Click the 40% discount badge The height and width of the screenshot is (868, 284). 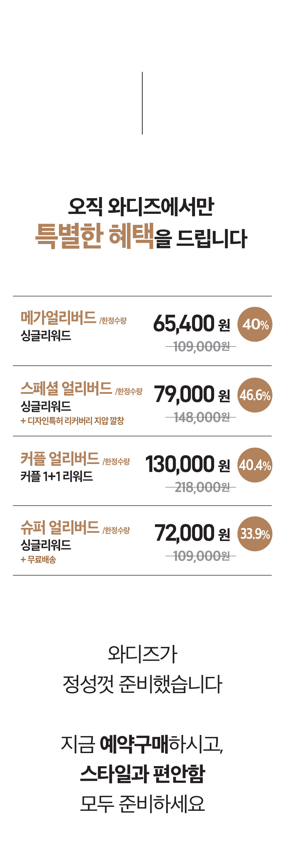click(255, 324)
